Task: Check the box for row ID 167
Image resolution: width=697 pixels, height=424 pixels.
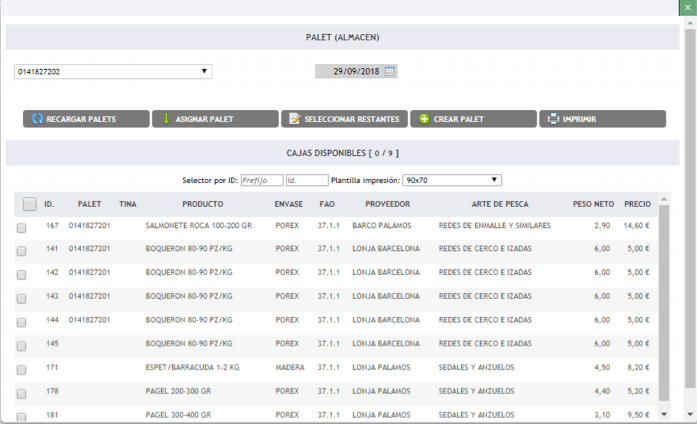Action: [22, 228]
